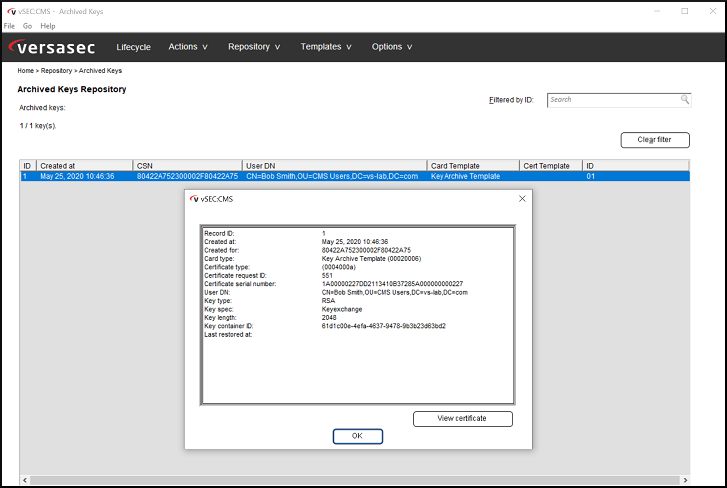Expand the Repository dropdown menu
The height and width of the screenshot is (488, 727).
coord(254,47)
